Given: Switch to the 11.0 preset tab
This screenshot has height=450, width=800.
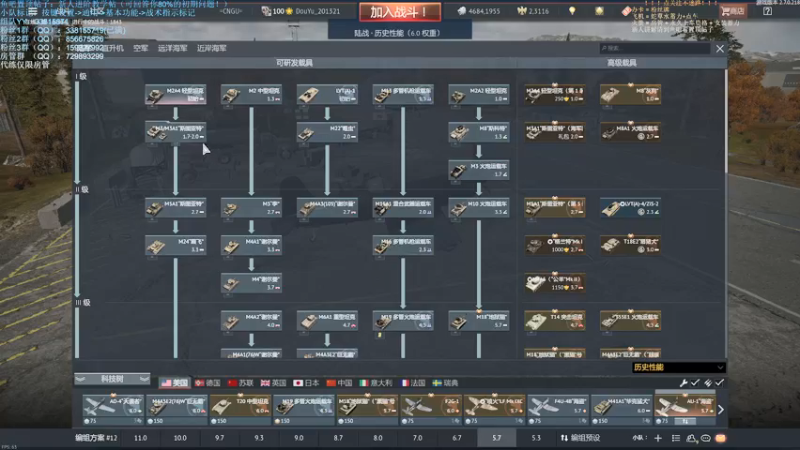Looking at the screenshot, I should click(140, 438).
